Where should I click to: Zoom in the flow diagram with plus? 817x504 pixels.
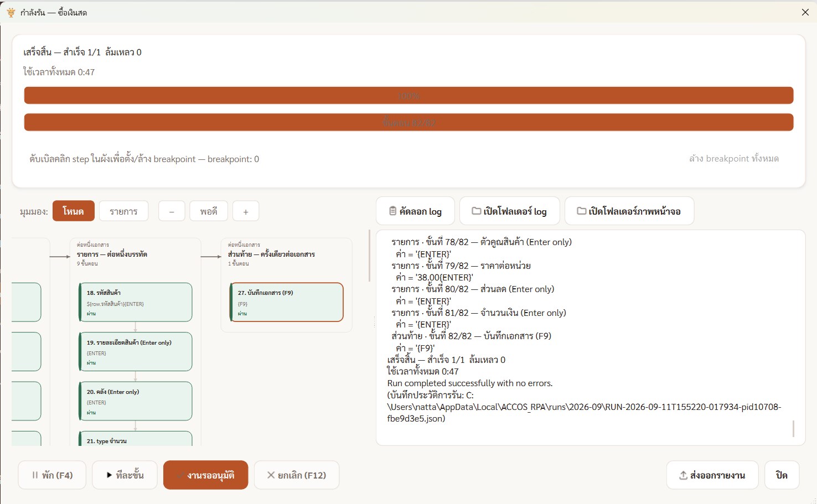[x=246, y=211]
